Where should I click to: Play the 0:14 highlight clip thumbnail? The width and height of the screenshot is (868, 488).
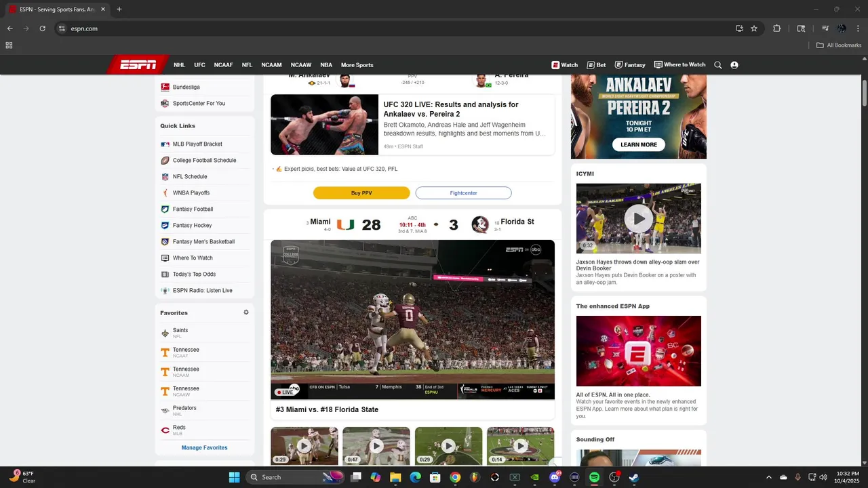click(x=520, y=446)
